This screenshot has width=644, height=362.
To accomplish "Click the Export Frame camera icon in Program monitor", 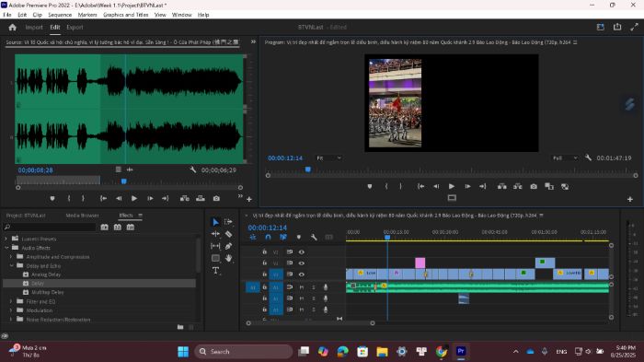I will tap(534, 186).
